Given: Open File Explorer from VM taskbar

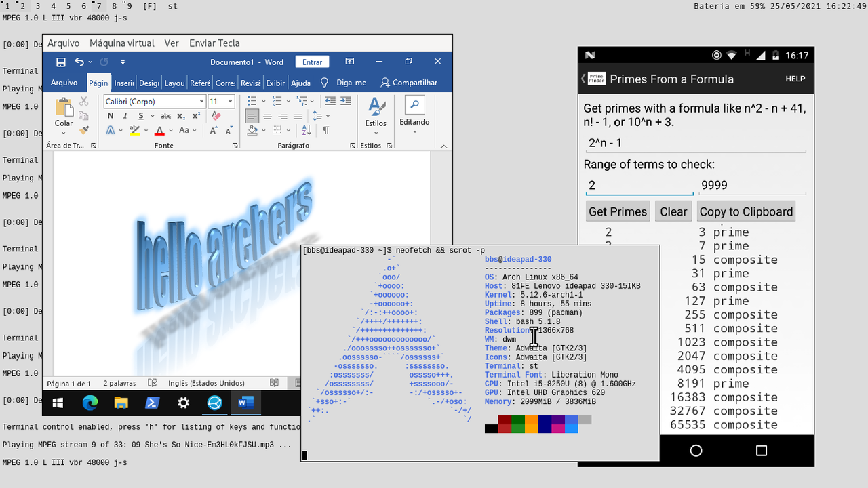Looking at the screenshot, I should click(121, 403).
